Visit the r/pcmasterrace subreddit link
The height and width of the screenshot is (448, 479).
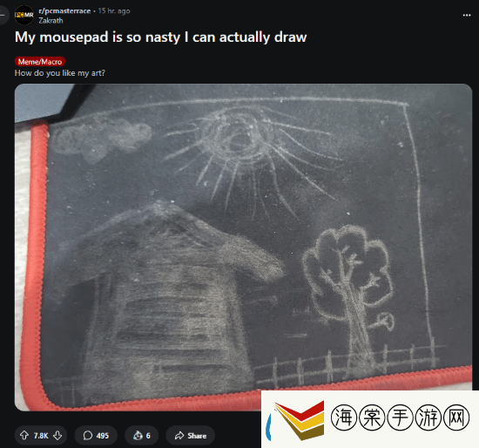coord(64,11)
